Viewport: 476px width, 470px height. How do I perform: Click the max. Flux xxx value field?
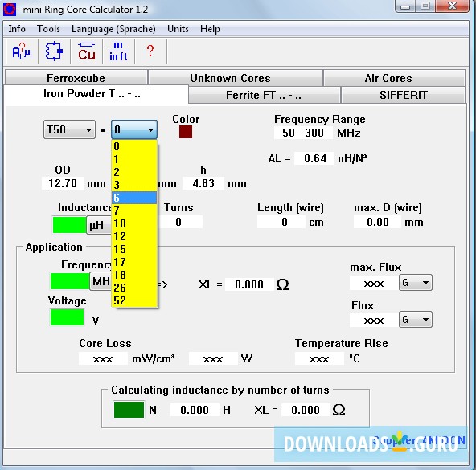pyautogui.click(x=374, y=284)
